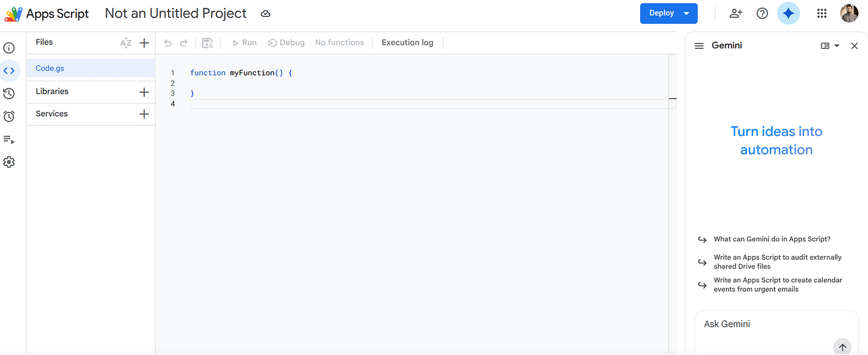Click the Turn ideas into automation heading
The width and height of the screenshot is (868, 355).
click(x=776, y=141)
